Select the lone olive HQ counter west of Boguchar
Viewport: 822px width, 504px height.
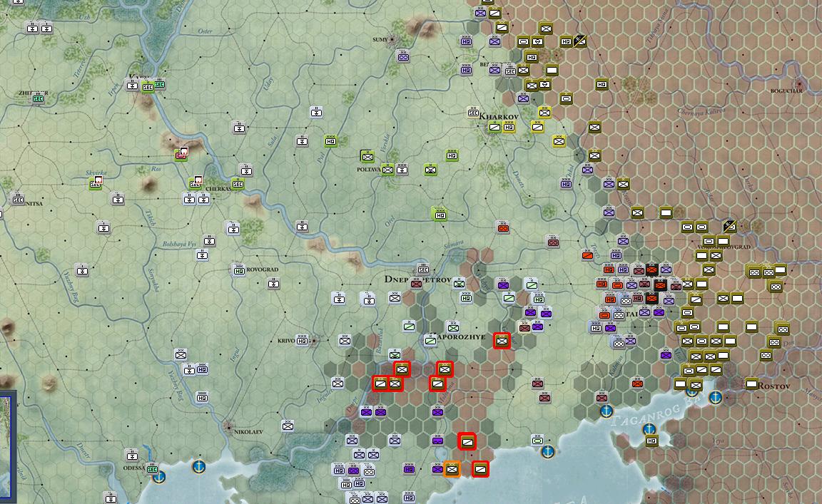(602, 84)
